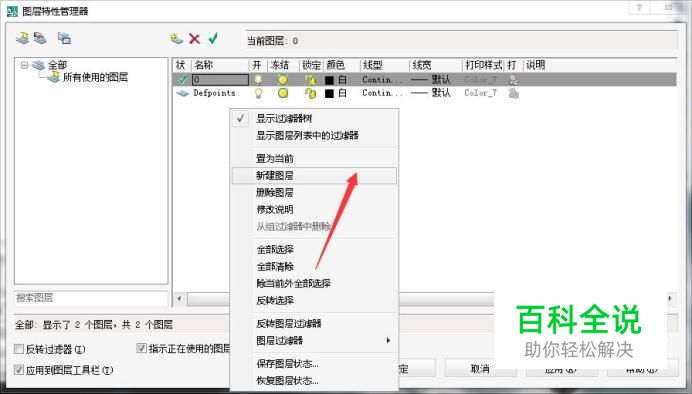Toggle 显示过滤器树 menu check item
This screenshot has width=692, height=394.
point(314,118)
